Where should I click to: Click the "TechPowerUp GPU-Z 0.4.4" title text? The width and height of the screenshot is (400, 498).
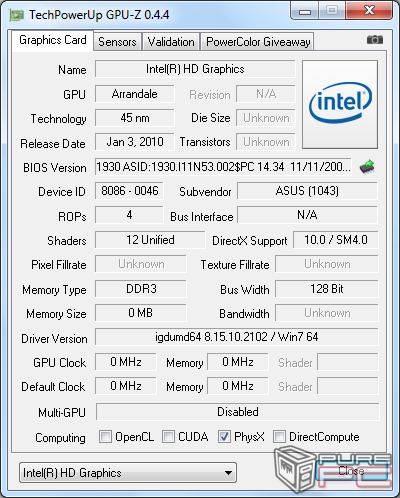99,15
